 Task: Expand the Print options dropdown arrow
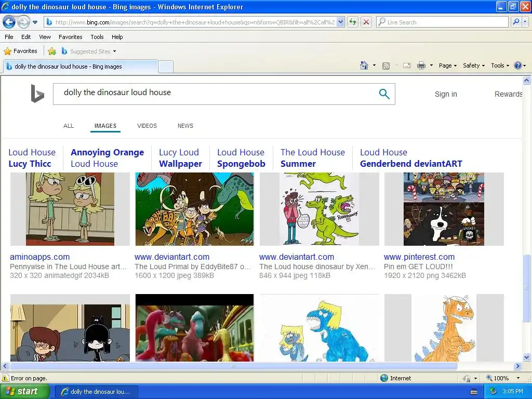(x=431, y=65)
